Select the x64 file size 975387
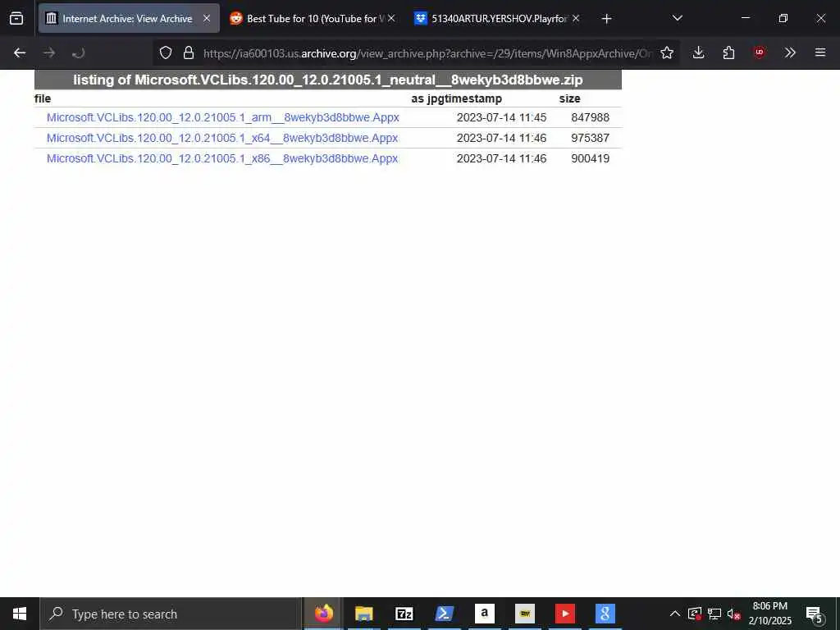The width and height of the screenshot is (840, 630). (591, 138)
